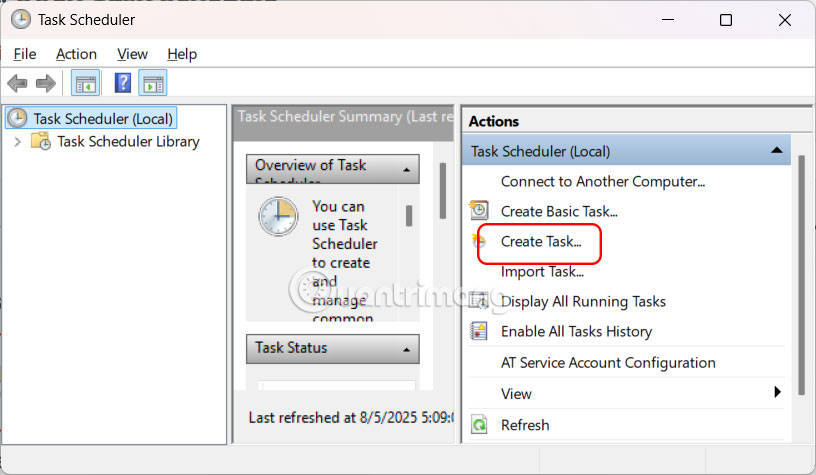
Task: Expand the Task Scheduler Library tree node
Action: coord(18,142)
